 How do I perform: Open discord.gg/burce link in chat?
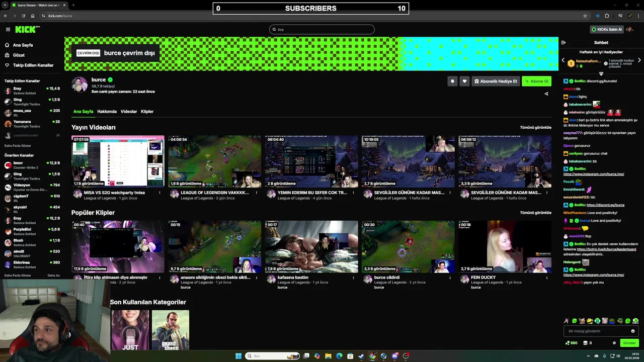point(605,205)
